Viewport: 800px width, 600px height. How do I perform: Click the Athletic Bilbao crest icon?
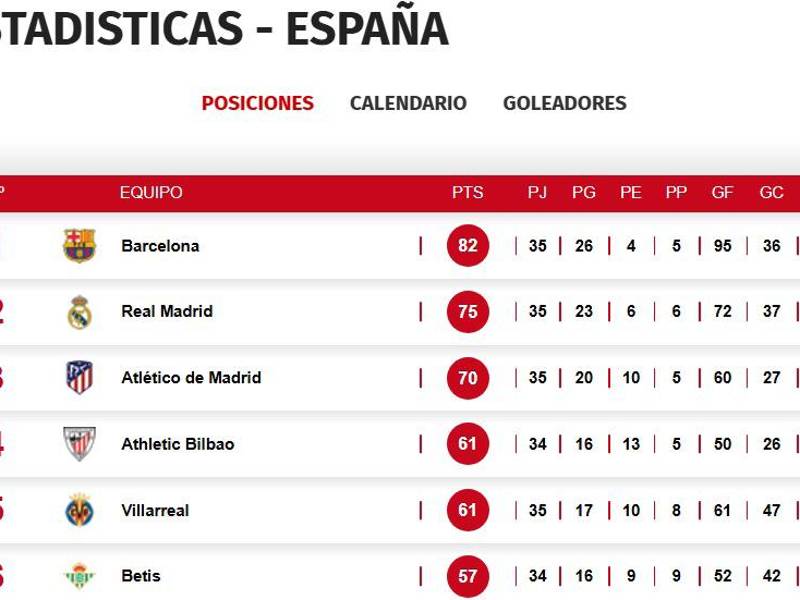[x=79, y=443]
